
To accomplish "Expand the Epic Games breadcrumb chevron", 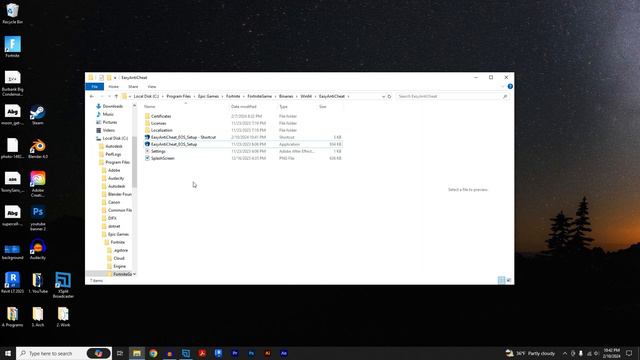I will (x=222, y=96).
